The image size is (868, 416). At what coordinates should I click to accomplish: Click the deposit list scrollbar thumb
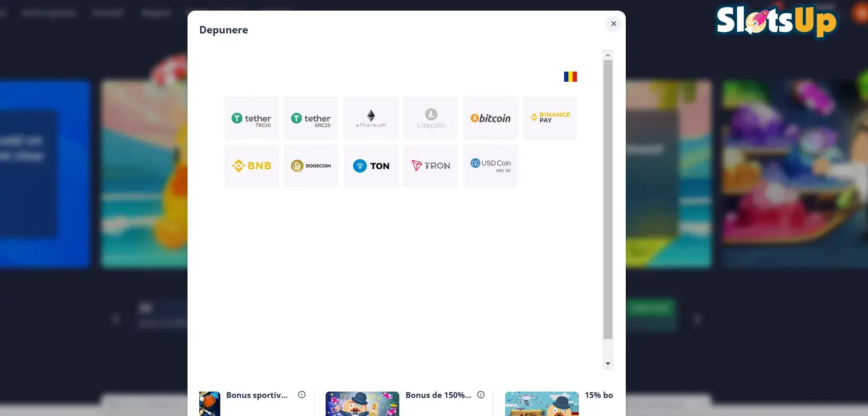(x=608, y=200)
